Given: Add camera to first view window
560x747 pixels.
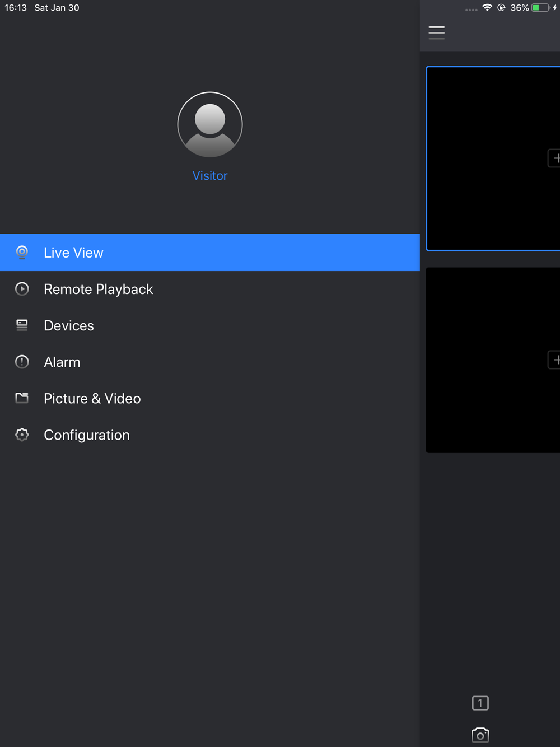Looking at the screenshot, I should (x=554, y=158).
